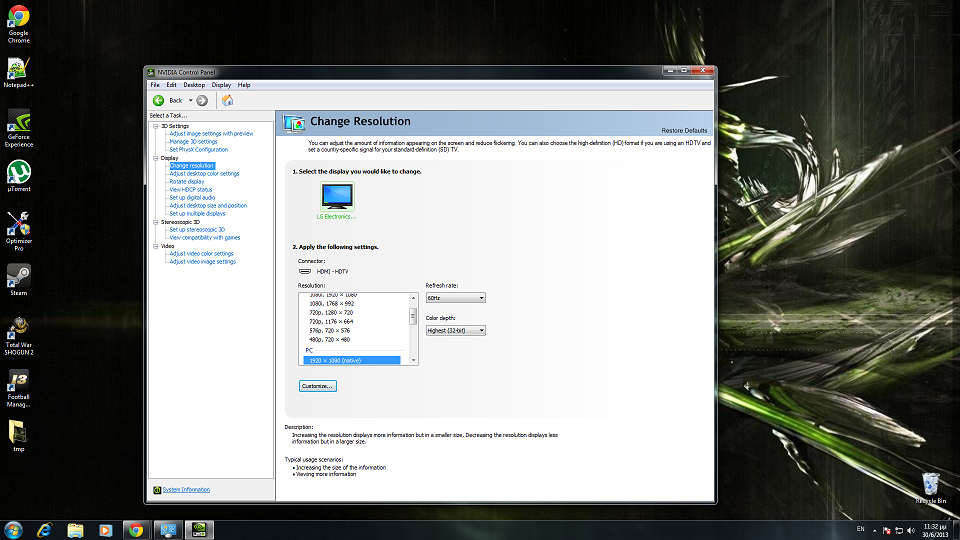
Task: Open Football Manager desktop shortcut
Action: (x=18, y=388)
